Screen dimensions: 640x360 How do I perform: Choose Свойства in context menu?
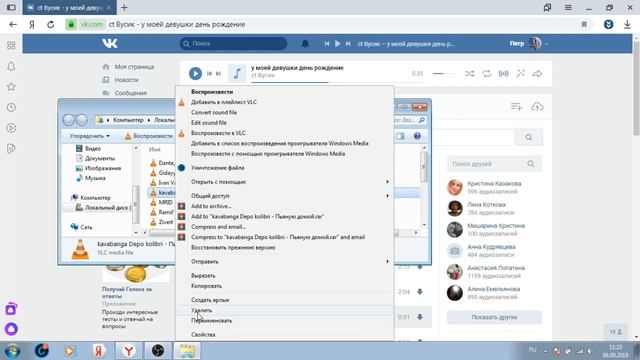(285, 335)
